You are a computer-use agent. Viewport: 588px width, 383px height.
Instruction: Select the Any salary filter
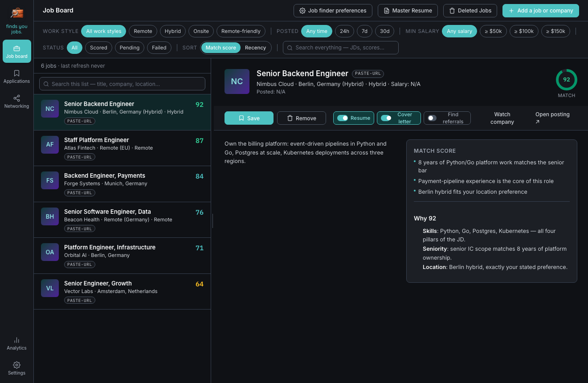[459, 31]
